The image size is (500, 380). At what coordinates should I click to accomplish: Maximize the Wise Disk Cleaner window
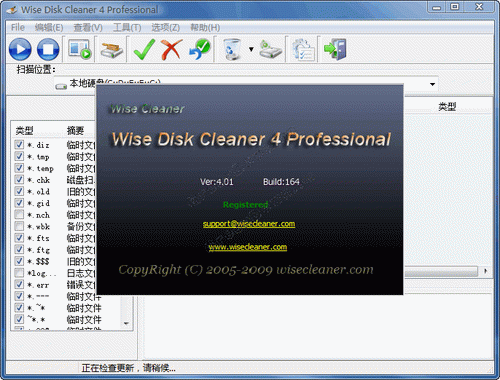pyautogui.click(x=455, y=7)
